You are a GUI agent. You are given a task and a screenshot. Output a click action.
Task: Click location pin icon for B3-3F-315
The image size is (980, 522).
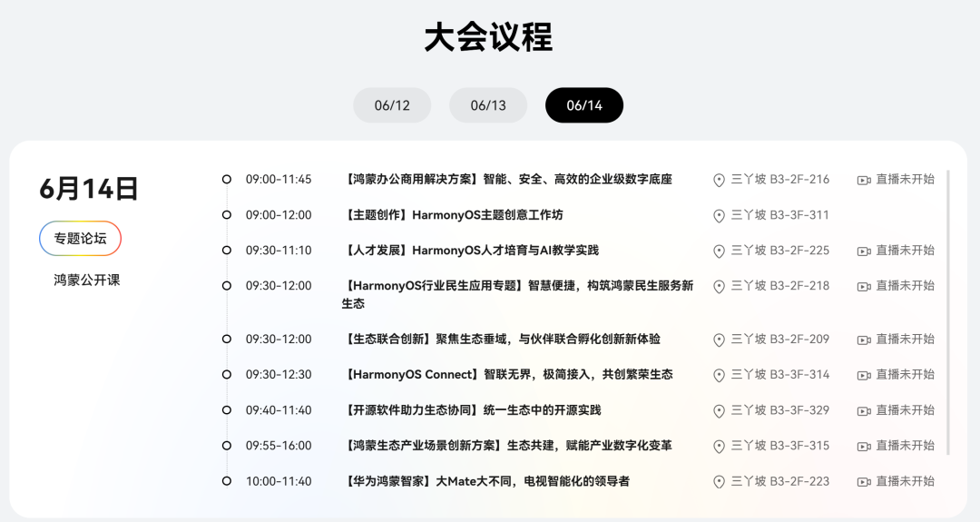click(x=719, y=447)
